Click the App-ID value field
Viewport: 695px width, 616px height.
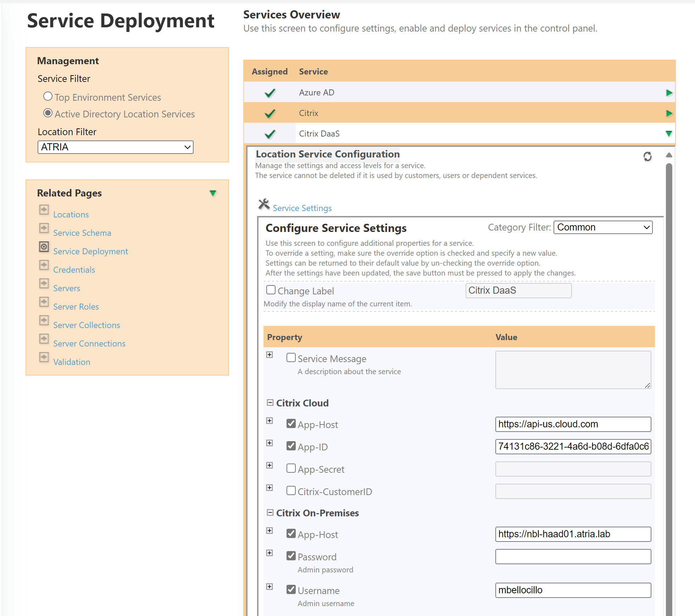click(x=573, y=446)
